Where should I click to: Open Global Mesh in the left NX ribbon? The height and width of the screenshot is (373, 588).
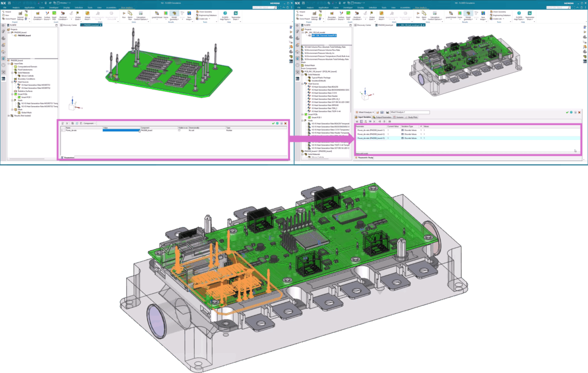pos(87,15)
